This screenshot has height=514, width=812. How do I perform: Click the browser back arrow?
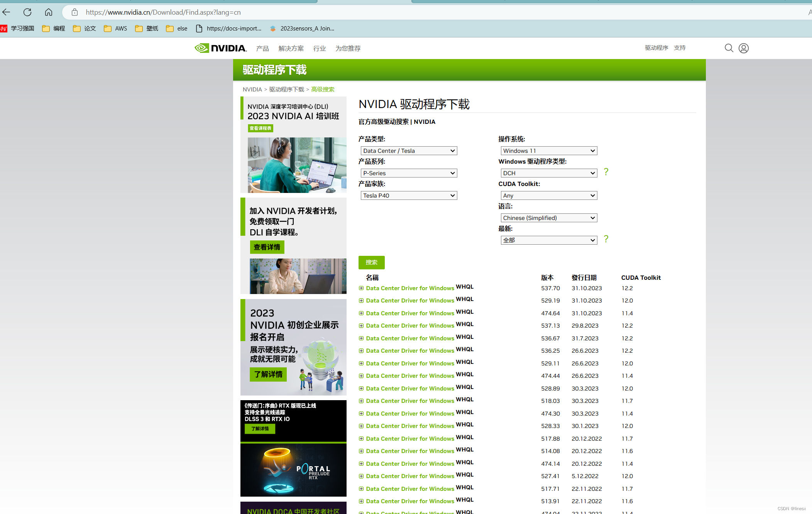[7, 12]
